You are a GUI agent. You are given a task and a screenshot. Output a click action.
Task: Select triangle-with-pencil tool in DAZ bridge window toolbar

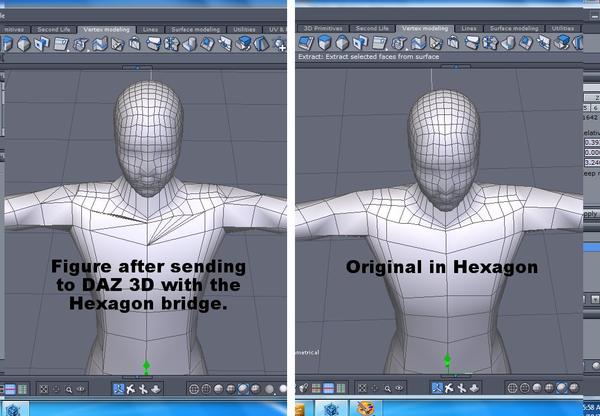click(x=117, y=44)
